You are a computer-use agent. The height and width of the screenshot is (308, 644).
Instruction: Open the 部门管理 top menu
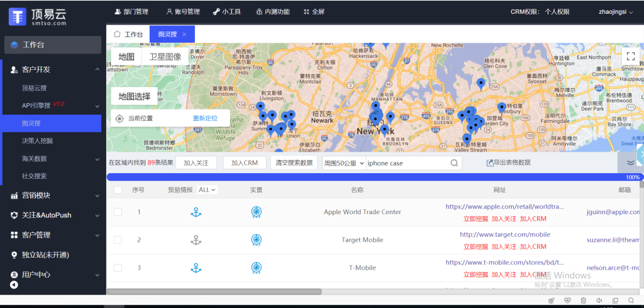coord(131,11)
